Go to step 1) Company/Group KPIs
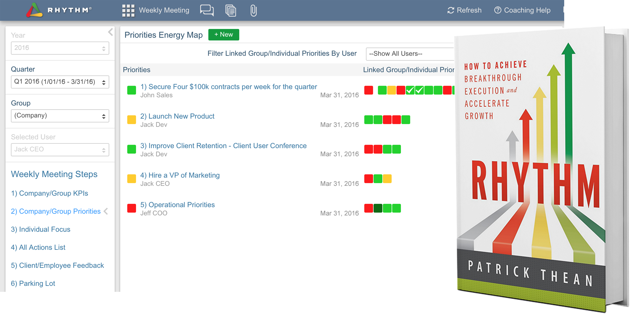 click(50, 193)
